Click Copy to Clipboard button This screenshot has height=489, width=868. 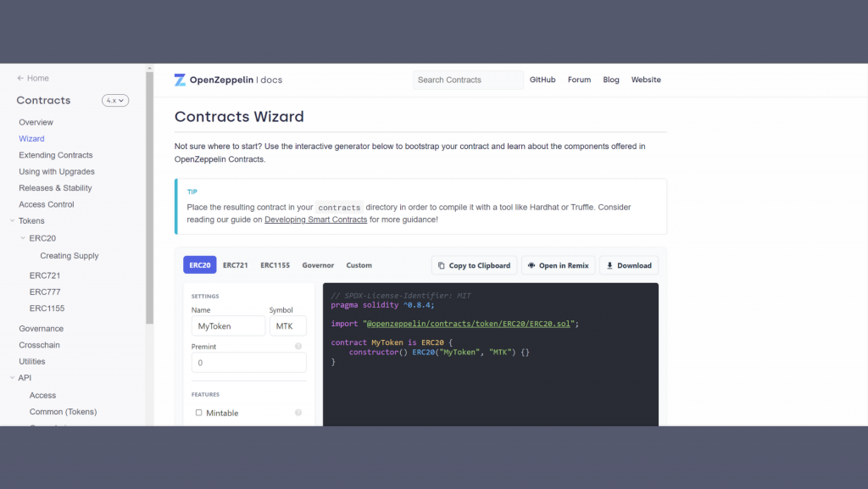point(475,265)
